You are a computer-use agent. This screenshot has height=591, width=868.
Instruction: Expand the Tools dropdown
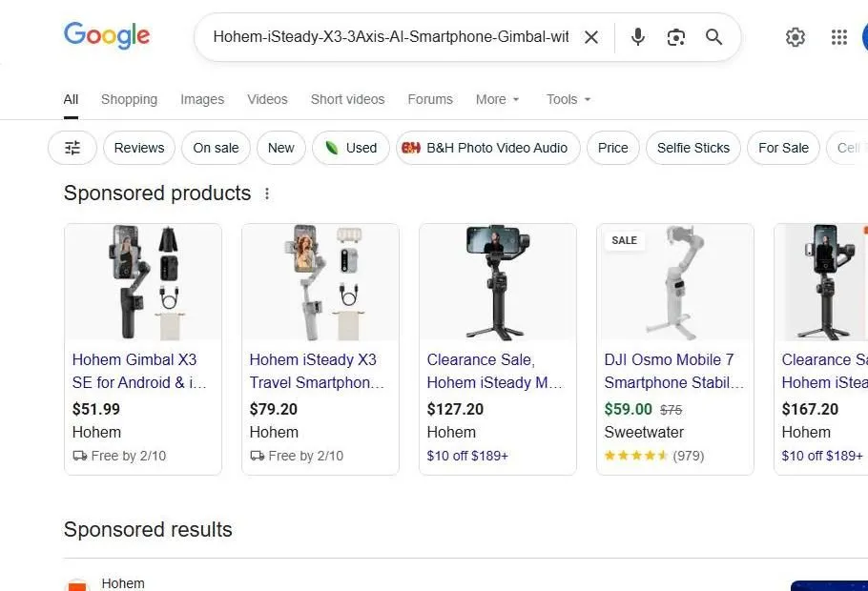567,99
